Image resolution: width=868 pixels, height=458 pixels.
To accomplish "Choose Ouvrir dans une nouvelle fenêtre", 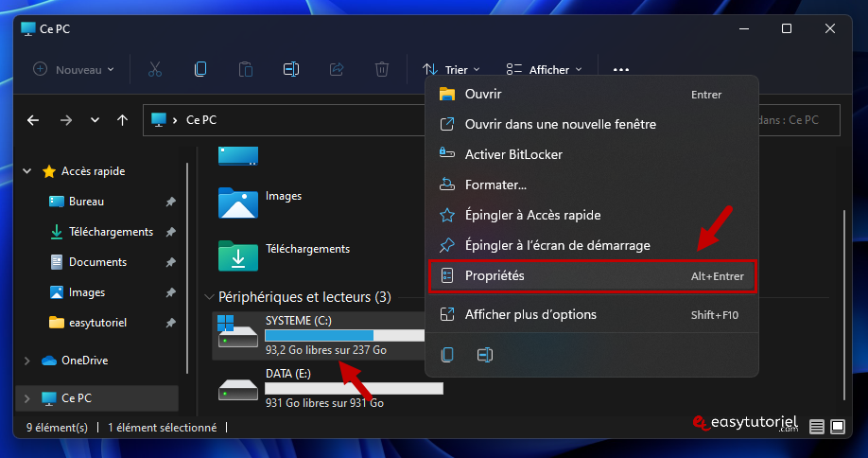I will click(x=592, y=124).
